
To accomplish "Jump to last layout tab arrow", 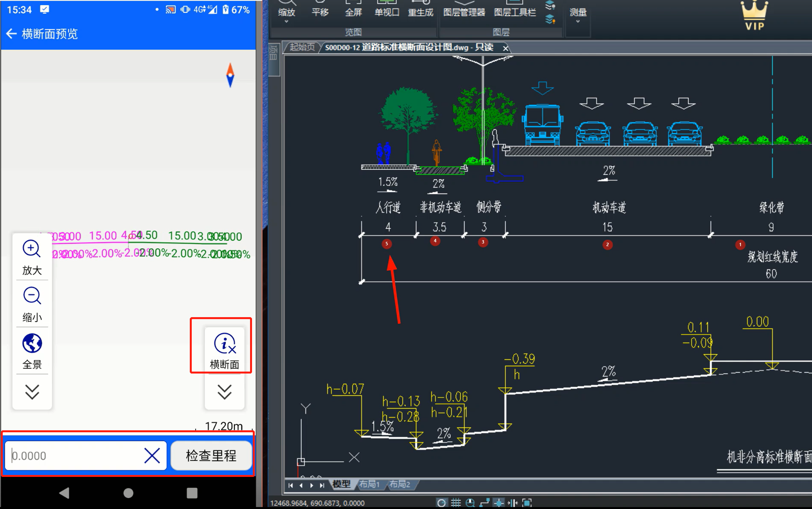I will tap(322, 485).
